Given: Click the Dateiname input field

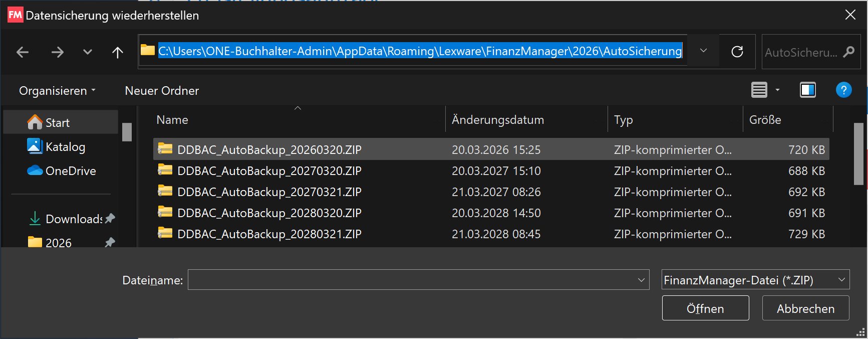Looking at the screenshot, I should [x=411, y=280].
